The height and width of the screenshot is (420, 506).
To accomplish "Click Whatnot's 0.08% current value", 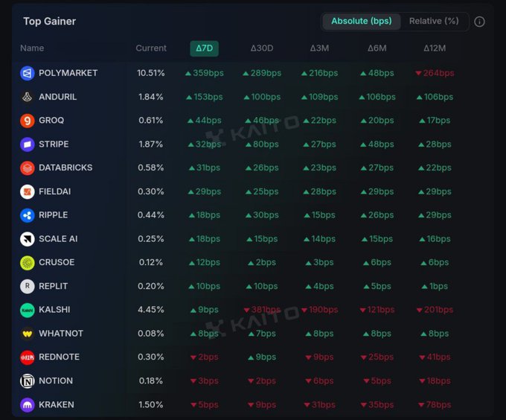I will pyautogui.click(x=151, y=334).
